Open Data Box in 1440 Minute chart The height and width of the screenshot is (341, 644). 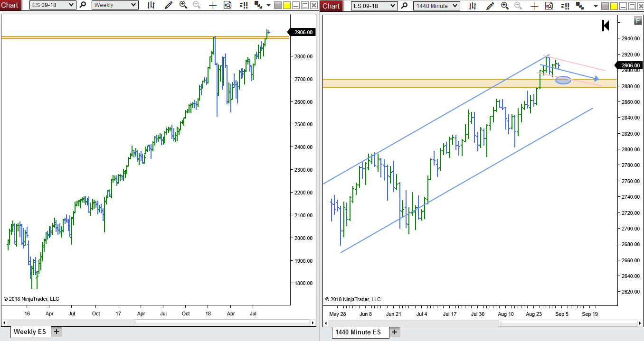point(549,6)
